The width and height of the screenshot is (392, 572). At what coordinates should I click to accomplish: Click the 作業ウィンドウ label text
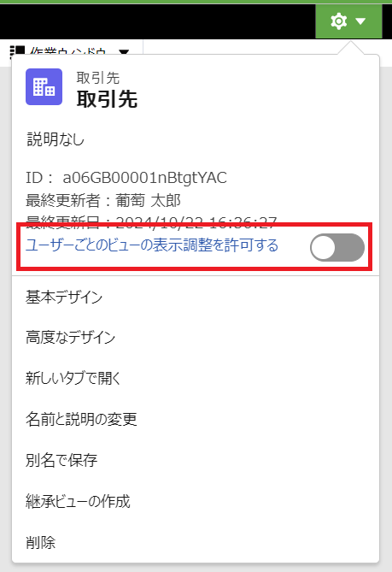point(68,52)
